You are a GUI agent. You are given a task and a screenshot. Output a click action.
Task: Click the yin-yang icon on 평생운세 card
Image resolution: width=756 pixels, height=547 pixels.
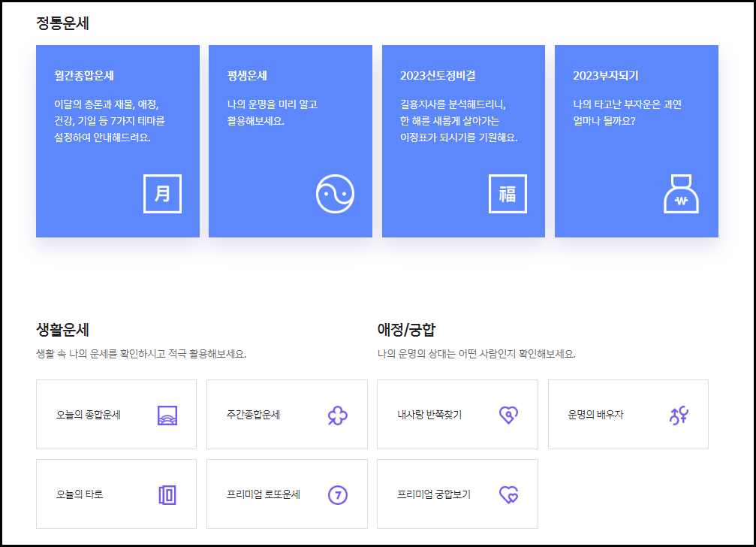point(335,192)
